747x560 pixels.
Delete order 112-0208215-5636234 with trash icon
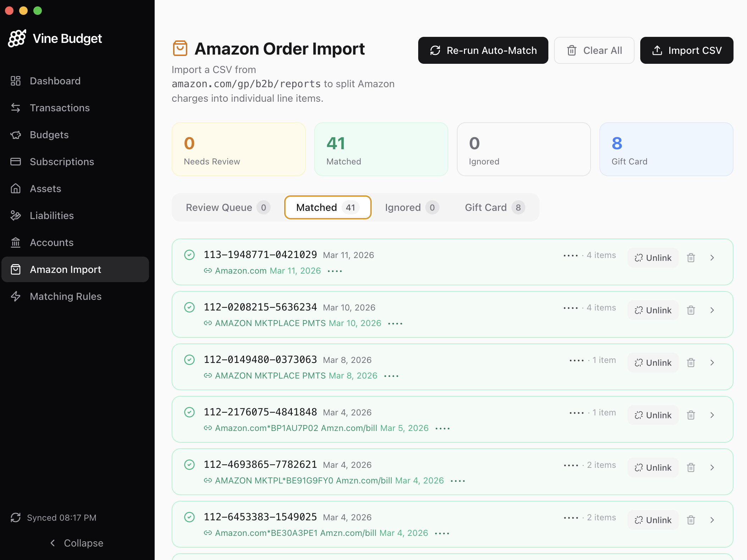(x=691, y=310)
